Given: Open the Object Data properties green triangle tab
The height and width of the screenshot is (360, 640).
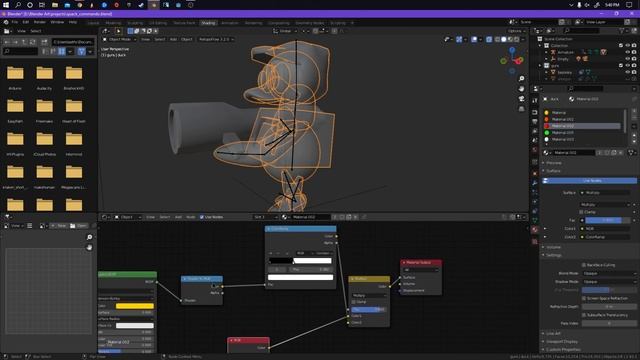Looking at the screenshot, I should click(535, 220).
